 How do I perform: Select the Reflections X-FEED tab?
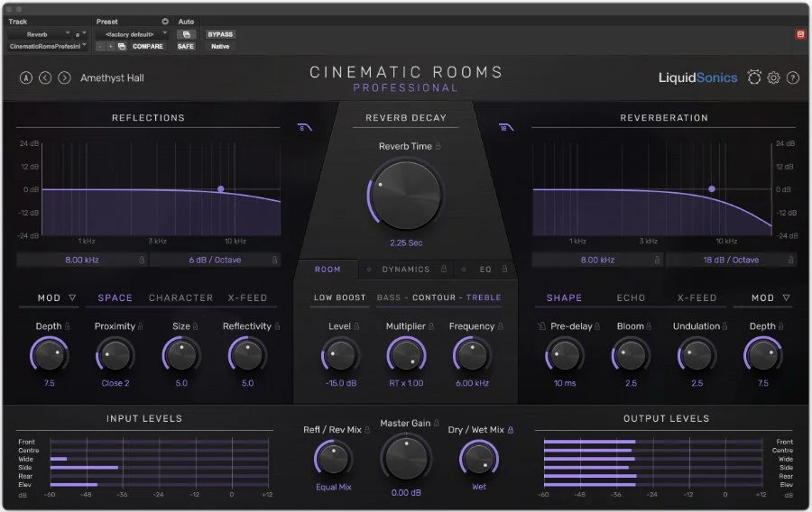coord(247,297)
